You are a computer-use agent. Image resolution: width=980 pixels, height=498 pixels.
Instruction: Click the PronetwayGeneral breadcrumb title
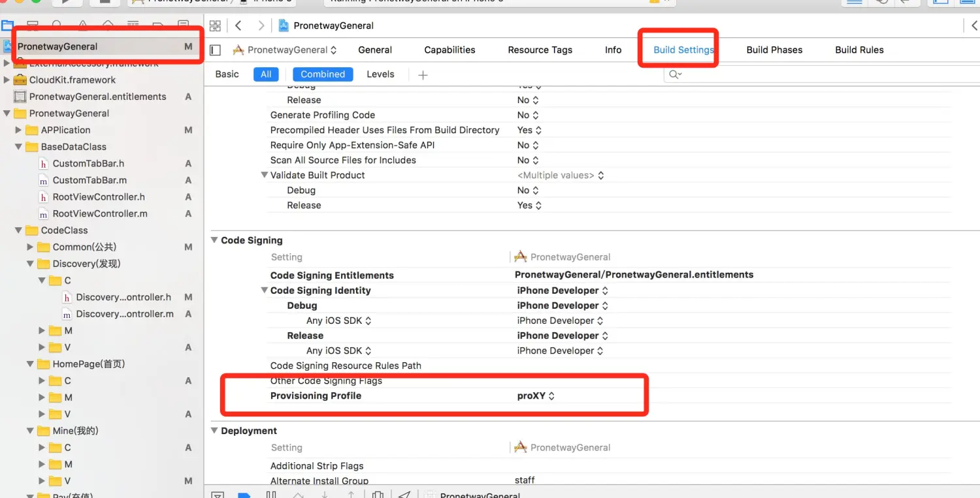click(334, 25)
